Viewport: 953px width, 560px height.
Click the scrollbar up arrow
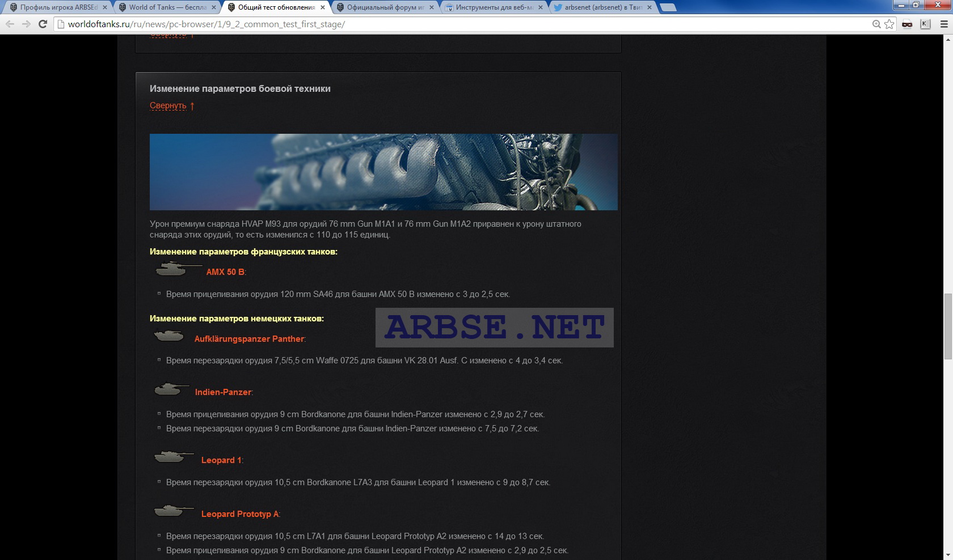click(x=948, y=39)
